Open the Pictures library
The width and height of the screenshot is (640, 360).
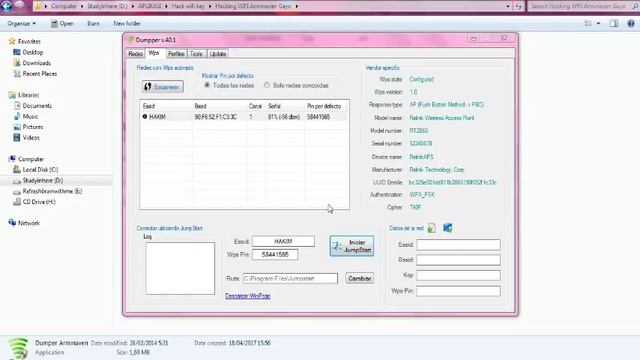coord(33,127)
